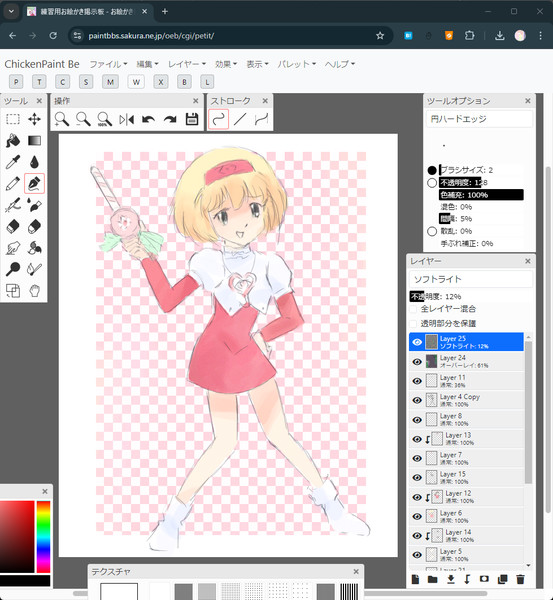553x600 pixels.
Task: Select the rectangular selection tool
Action: pos(13,119)
